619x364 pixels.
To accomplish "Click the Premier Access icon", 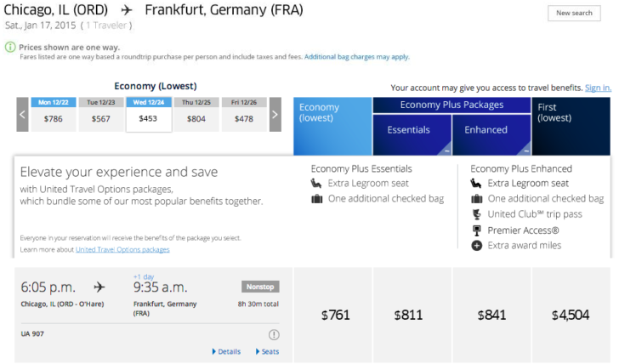I will [x=476, y=230].
